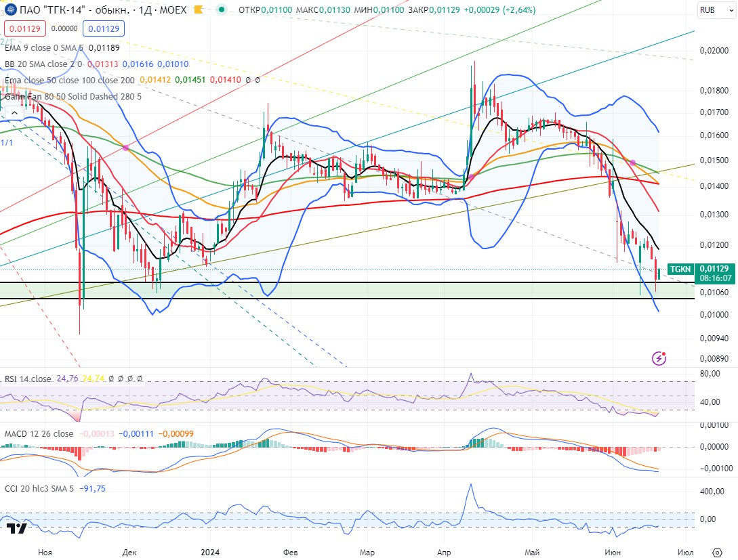This screenshot has width=738, height=560.
Task: Click the RSI value 24,76
Action: [x=67, y=379]
